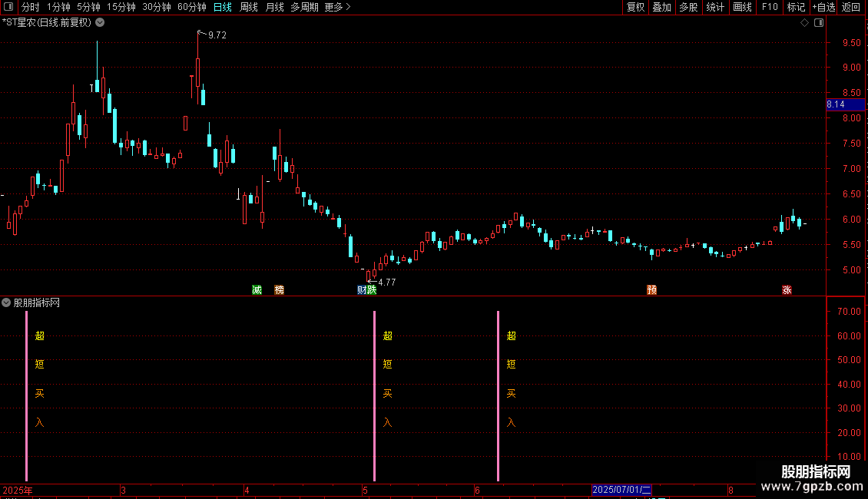Switch to 日线 daily chart
Viewport: 868px width, 499px height.
click(223, 7)
